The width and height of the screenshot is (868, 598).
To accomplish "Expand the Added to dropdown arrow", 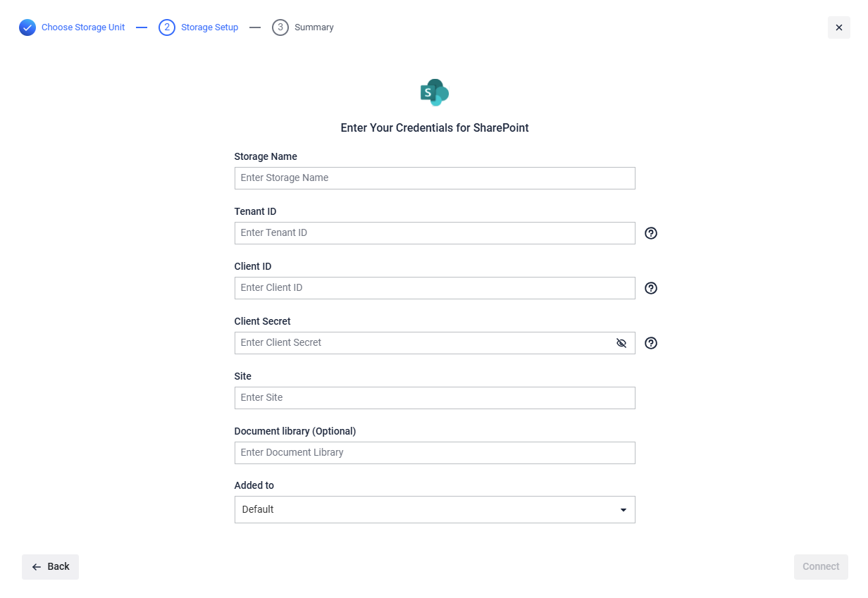I will (624, 510).
